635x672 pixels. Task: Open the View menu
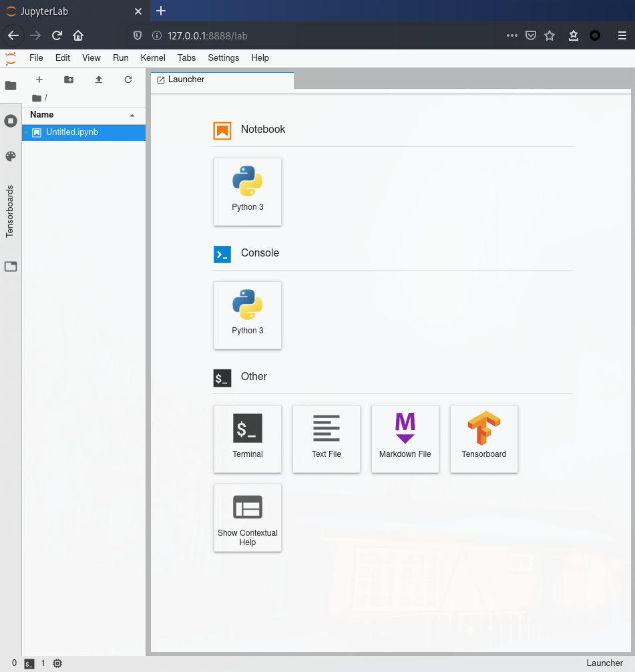[x=91, y=58]
